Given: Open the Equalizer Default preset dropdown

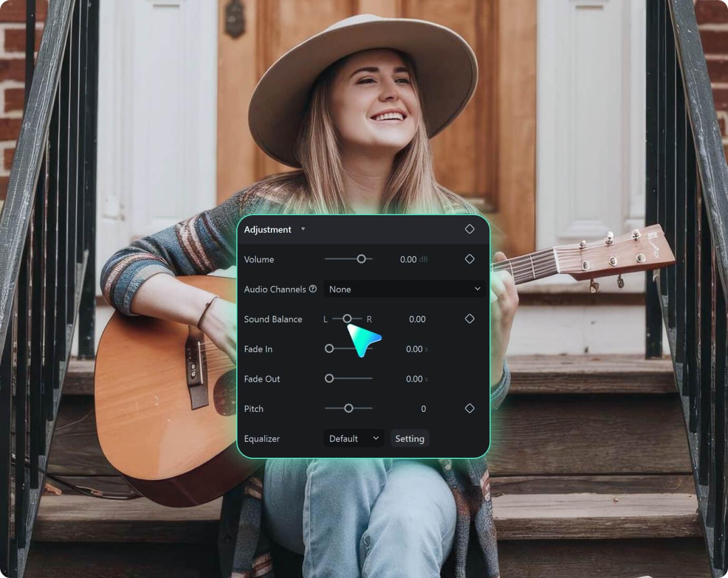Looking at the screenshot, I should [x=353, y=438].
